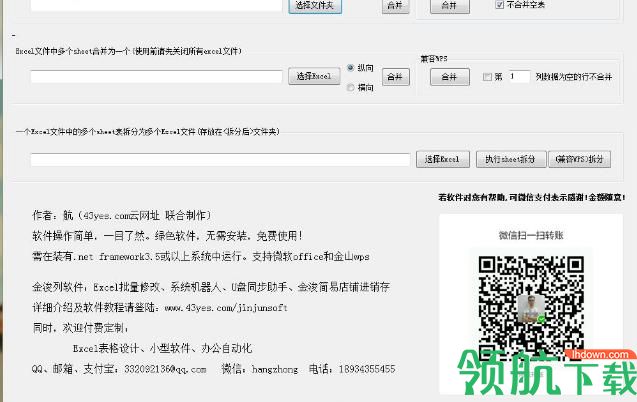637x402 pixels.
Task: Click the text 列数据为空的行不合并
Action: click(574, 77)
